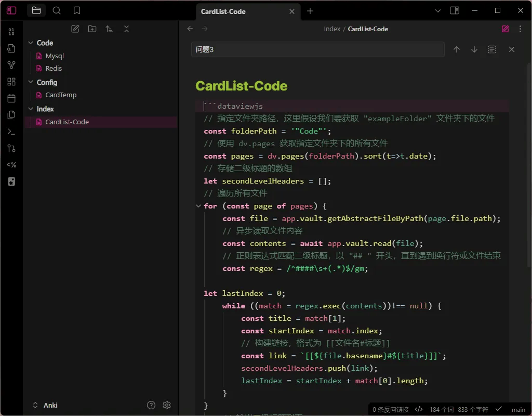Navigate back with left arrow
Screen dimensions: 532x416
pos(190,29)
